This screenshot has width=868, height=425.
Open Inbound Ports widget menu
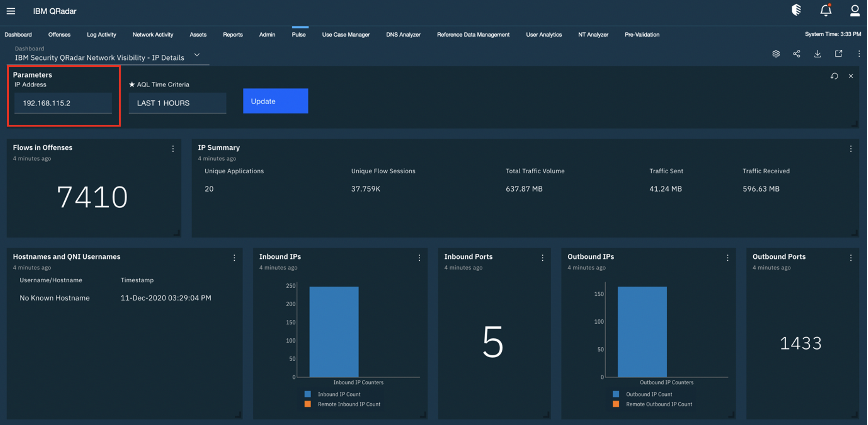pyautogui.click(x=542, y=258)
